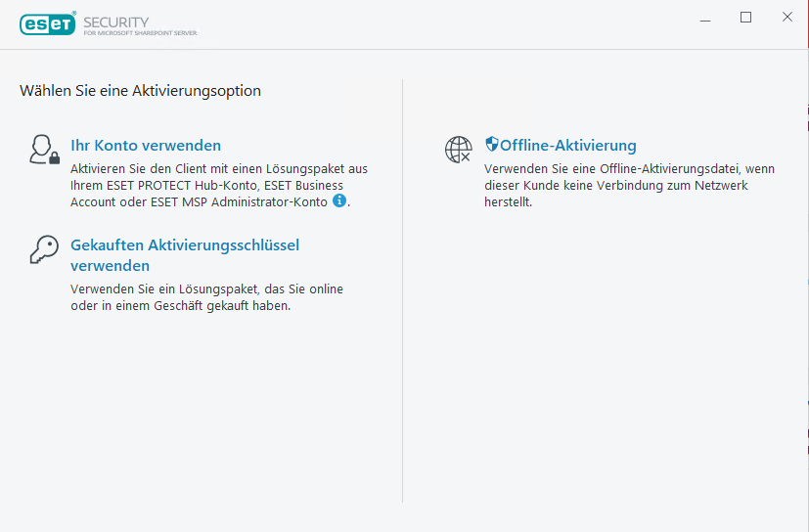
Task: Select the 'Offline-Aktivierung' link
Action: [568, 146]
